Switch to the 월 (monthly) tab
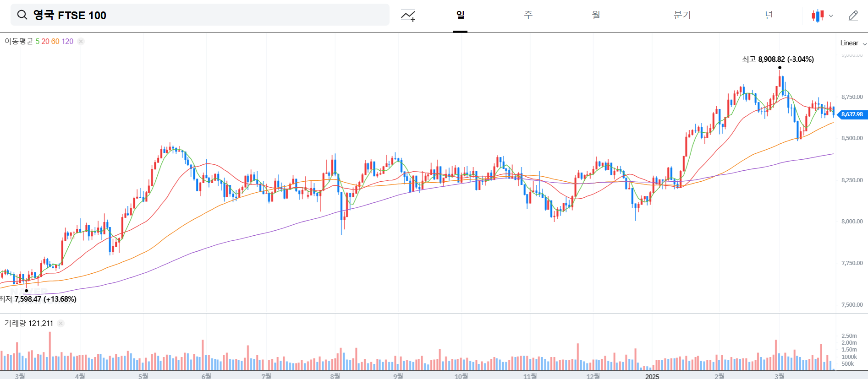 tap(596, 15)
